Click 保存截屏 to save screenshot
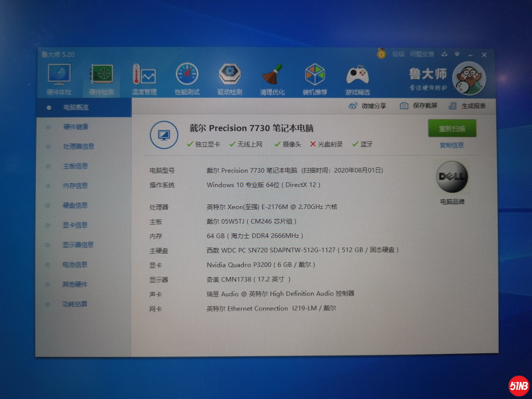Viewport: 532px width, 399px height. (419, 106)
